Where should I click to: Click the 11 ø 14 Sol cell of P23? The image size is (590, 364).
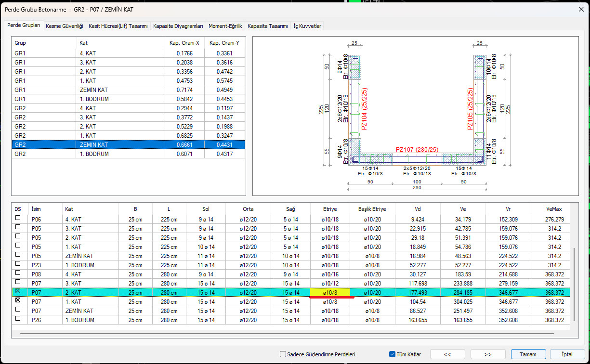point(206,264)
